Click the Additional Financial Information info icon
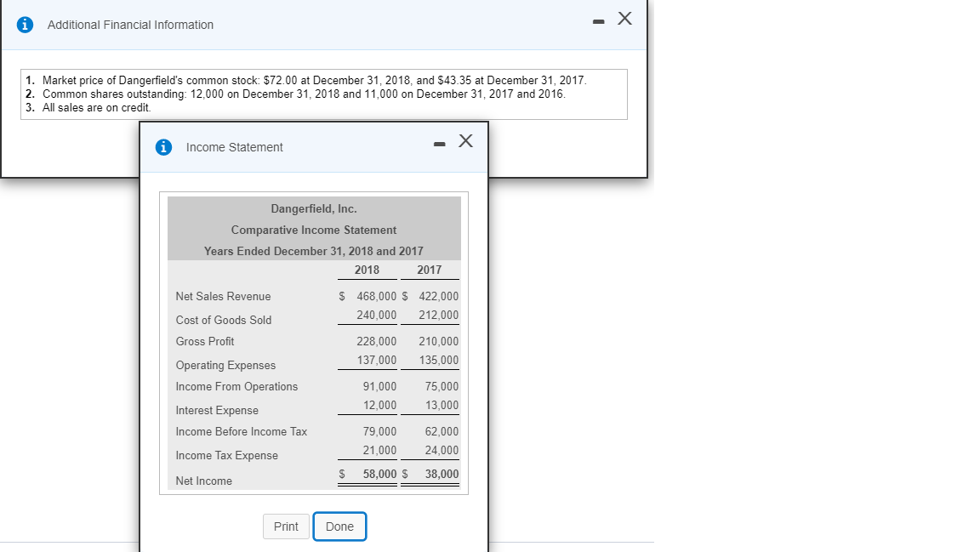The height and width of the screenshot is (552, 980). pos(25,25)
